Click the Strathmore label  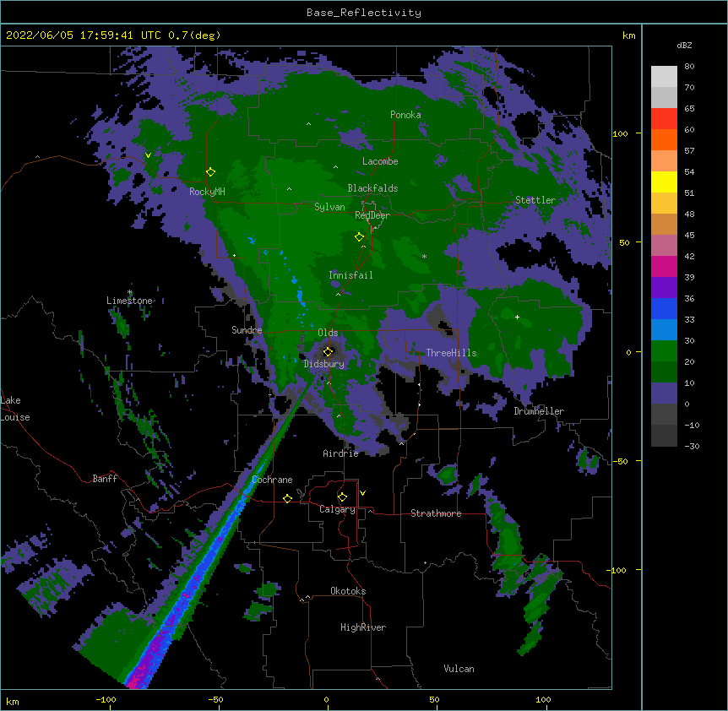click(436, 513)
